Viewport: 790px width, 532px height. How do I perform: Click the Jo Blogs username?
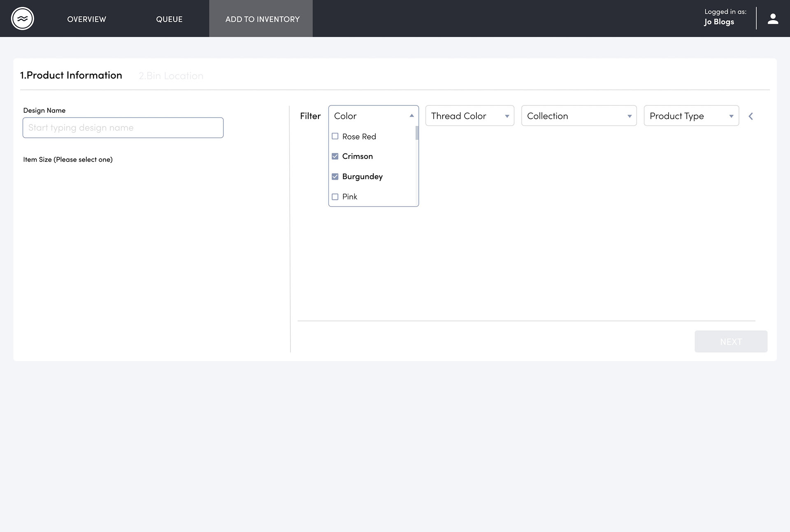click(719, 22)
